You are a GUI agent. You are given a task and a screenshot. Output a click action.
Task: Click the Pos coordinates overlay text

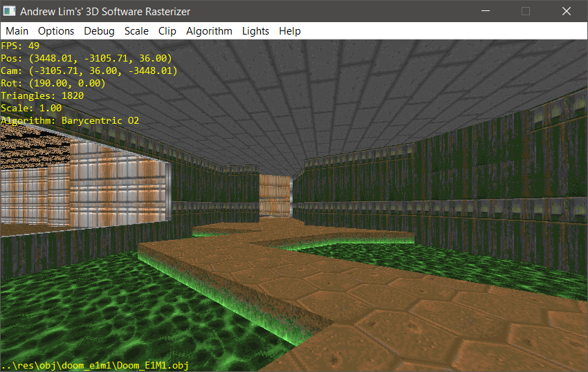click(86, 59)
